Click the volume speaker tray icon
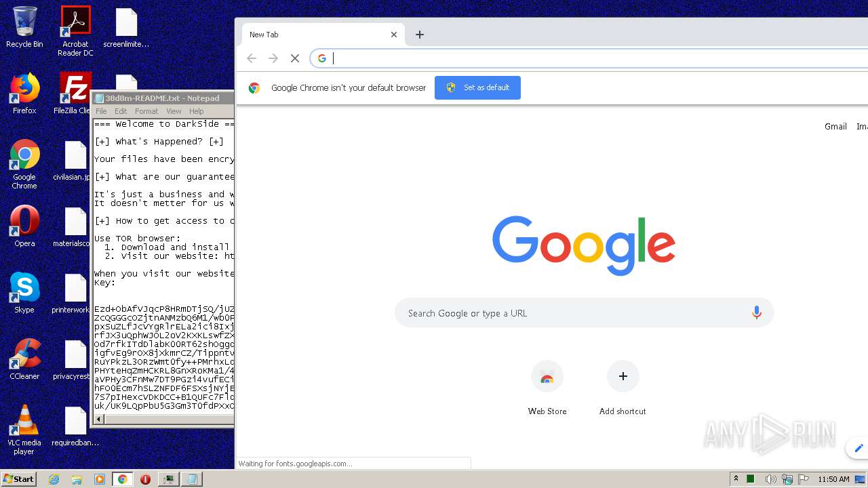This screenshot has height=488, width=868. click(771, 479)
